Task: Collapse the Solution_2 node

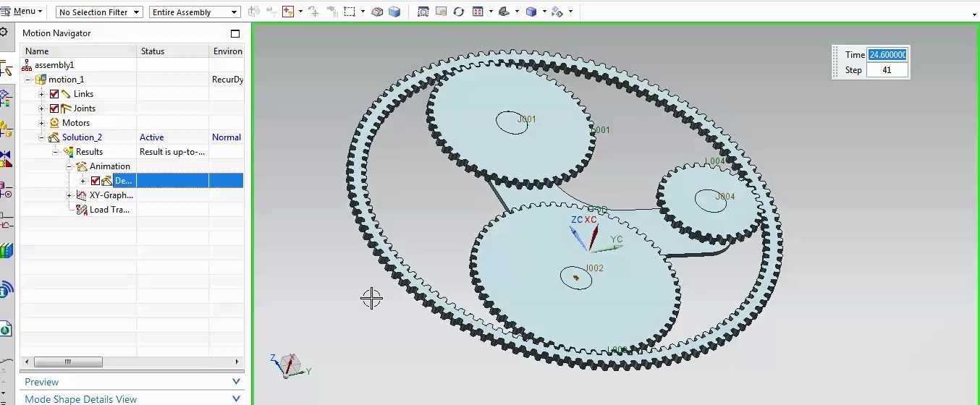Action: pos(42,137)
